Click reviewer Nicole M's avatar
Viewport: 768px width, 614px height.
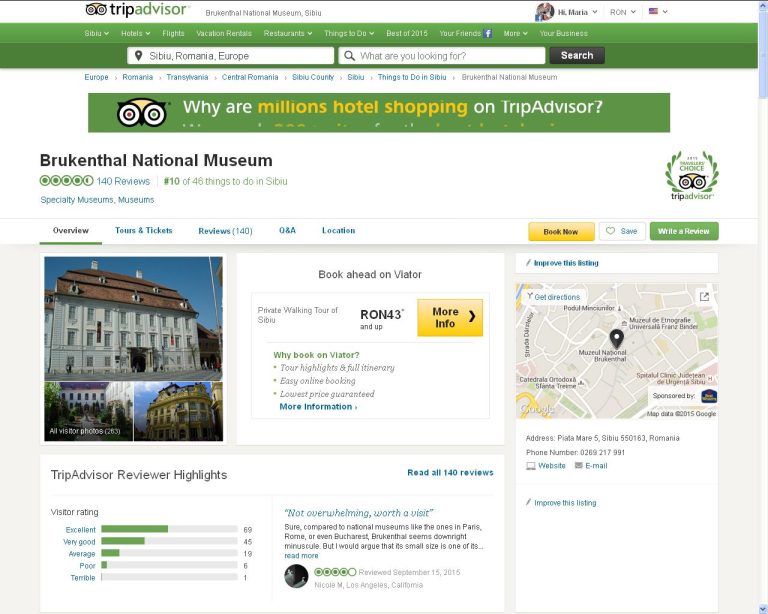click(x=296, y=576)
